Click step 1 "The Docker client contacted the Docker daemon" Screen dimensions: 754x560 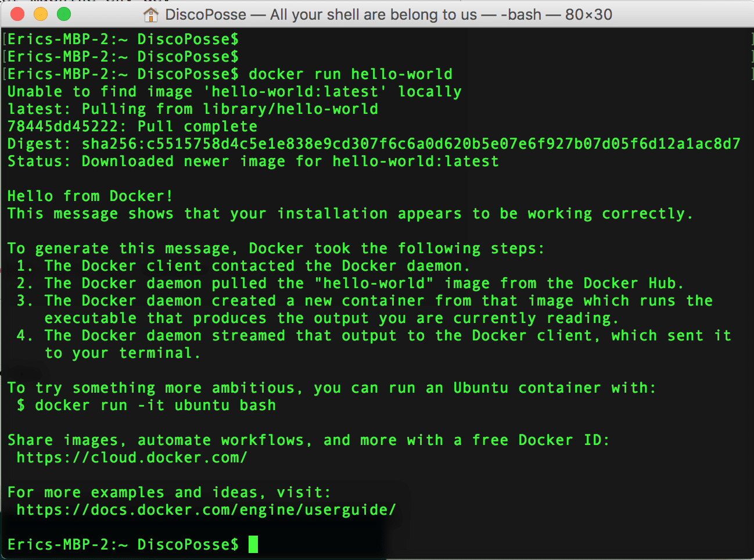[243, 266]
